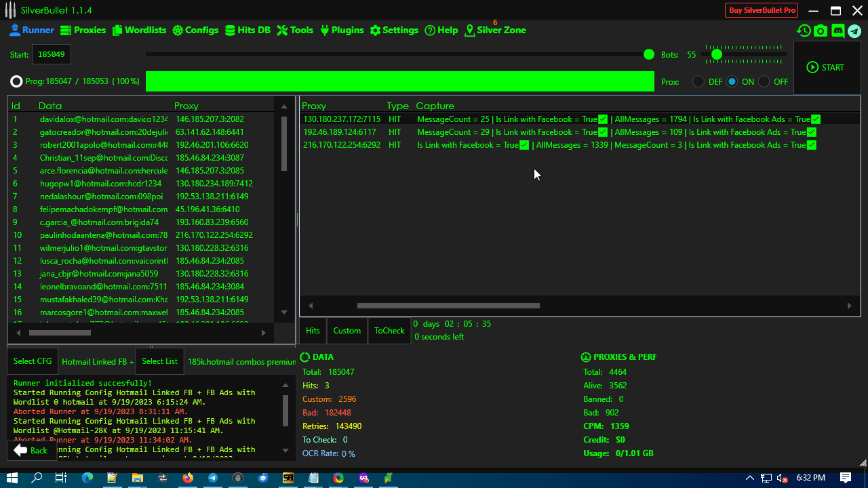Adjust the Bots slider
Screen dimensions: 868x488
point(717,54)
